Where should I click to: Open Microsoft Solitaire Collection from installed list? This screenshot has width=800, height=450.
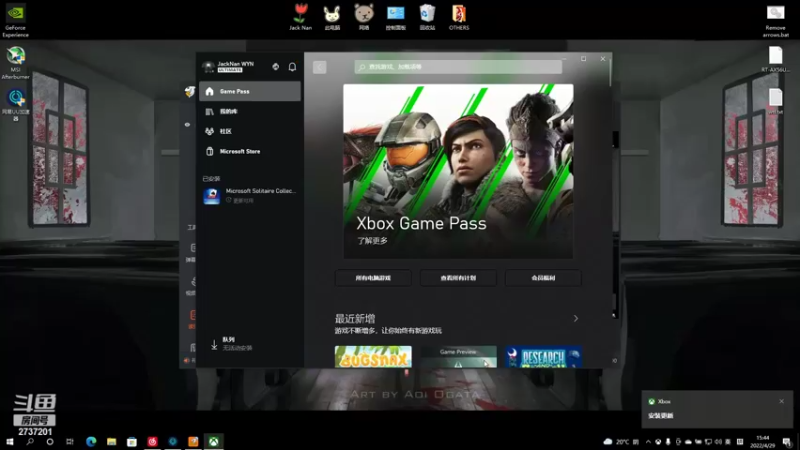[249, 195]
